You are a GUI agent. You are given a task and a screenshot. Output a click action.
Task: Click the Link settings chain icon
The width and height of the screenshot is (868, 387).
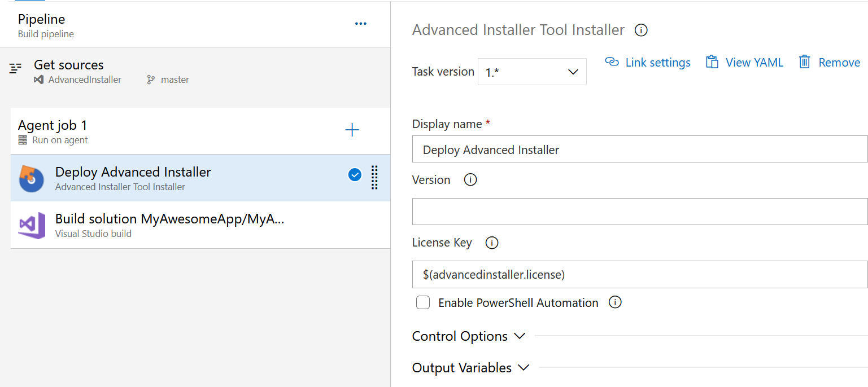612,61
